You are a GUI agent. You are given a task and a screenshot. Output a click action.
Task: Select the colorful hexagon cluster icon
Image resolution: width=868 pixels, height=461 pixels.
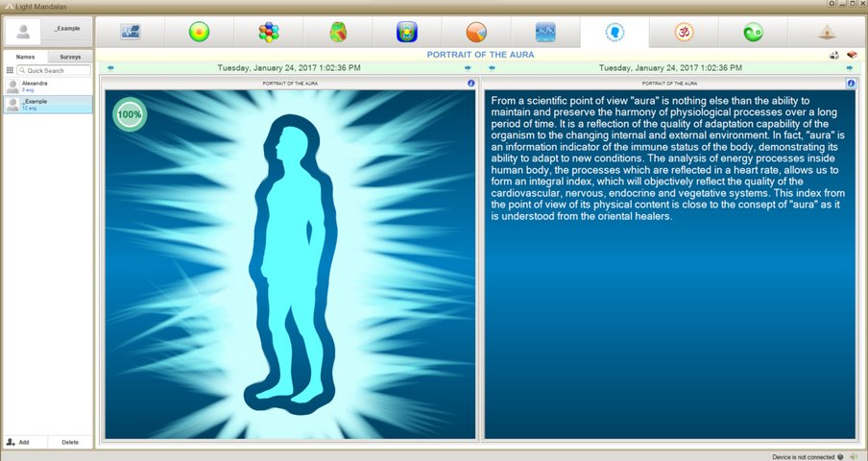click(x=269, y=32)
